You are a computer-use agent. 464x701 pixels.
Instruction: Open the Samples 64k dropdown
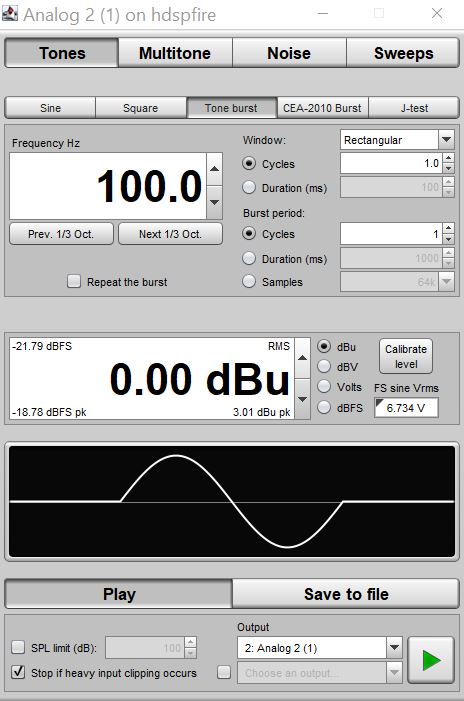coord(397,282)
